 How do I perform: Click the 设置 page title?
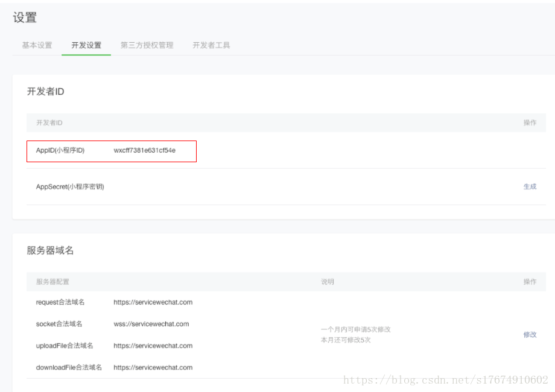coord(25,17)
